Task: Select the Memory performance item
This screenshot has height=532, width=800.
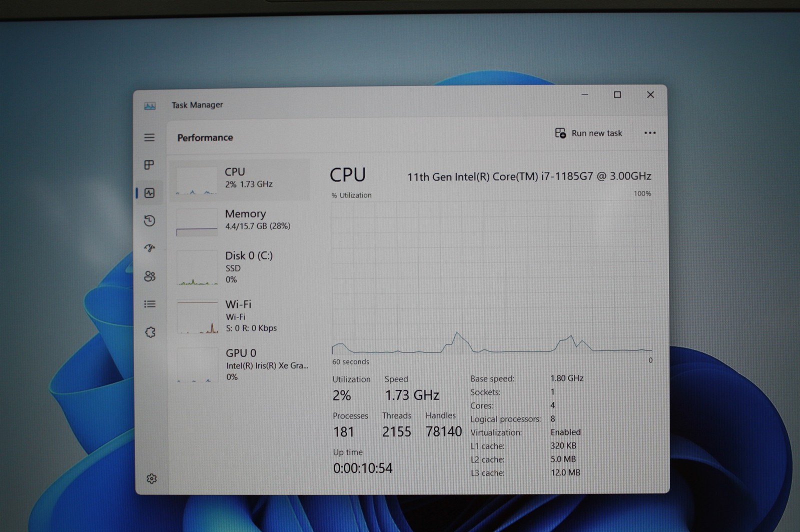Action: tap(240, 221)
